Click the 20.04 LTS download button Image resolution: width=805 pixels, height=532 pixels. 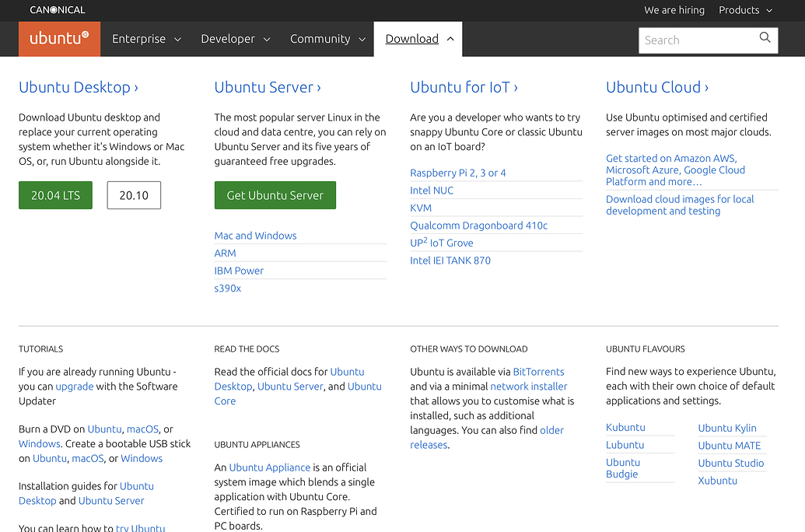coord(55,195)
